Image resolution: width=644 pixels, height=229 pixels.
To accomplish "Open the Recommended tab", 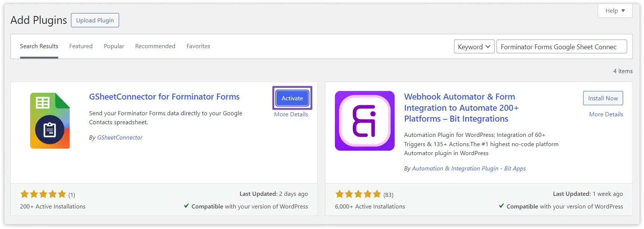I will coord(155,46).
